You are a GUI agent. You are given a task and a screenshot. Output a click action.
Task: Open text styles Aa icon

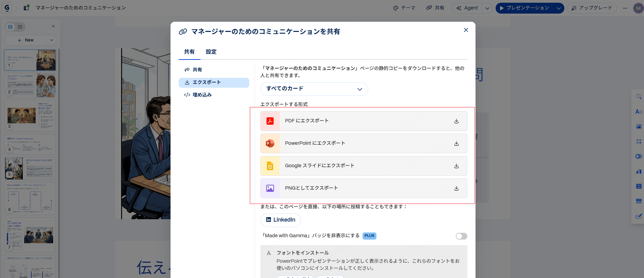tap(639, 111)
